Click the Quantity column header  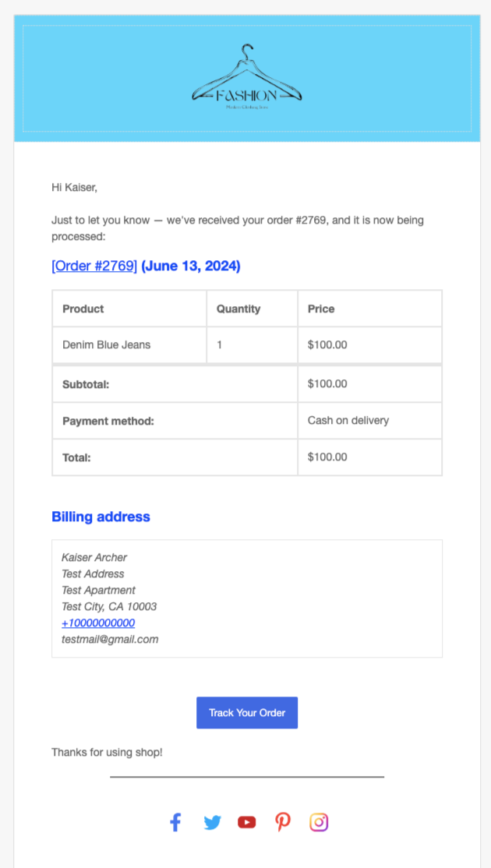238,309
